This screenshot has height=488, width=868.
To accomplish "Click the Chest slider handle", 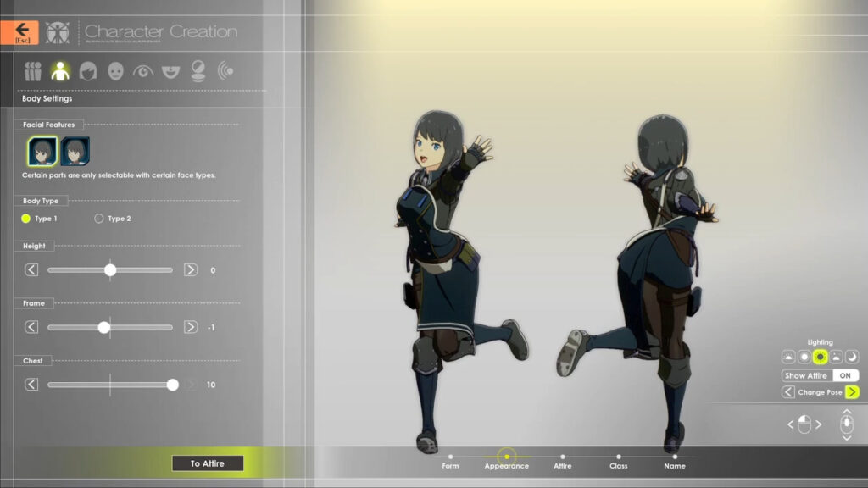I will [173, 385].
